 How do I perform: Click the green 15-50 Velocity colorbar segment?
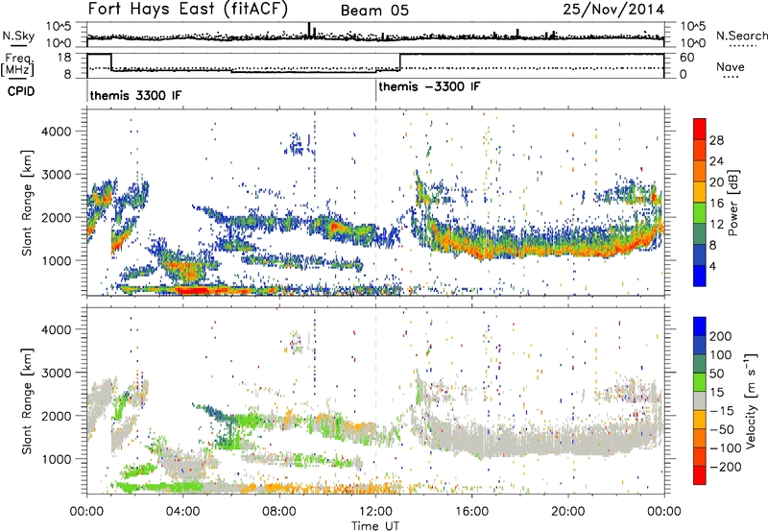pos(700,382)
